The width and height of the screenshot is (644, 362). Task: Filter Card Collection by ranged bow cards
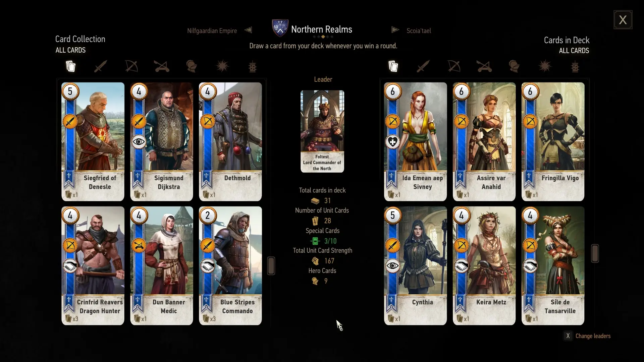tap(131, 66)
